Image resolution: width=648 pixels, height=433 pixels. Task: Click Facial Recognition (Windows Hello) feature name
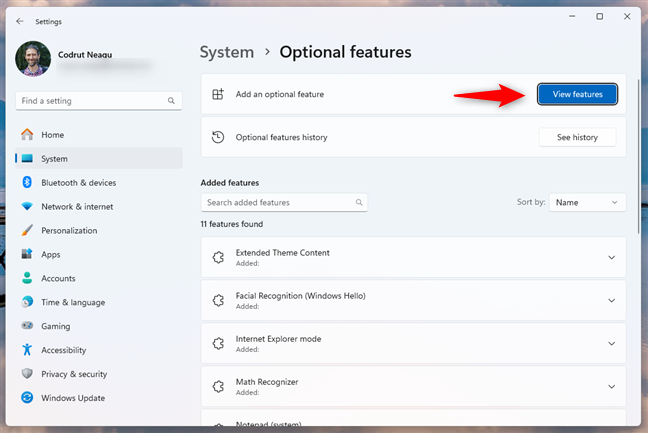click(300, 296)
